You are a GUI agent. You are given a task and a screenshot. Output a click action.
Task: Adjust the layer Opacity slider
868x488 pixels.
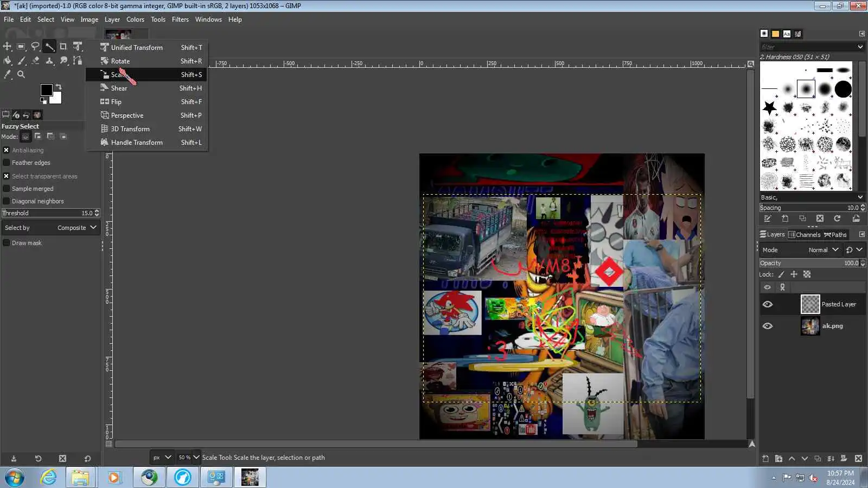pos(809,263)
